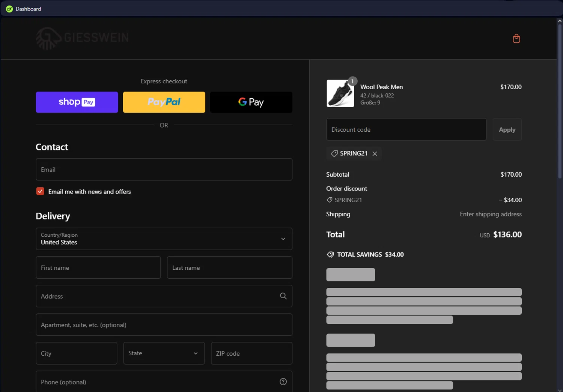Open the State dropdown
This screenshot has width=563, height=392.
(164, 353)
